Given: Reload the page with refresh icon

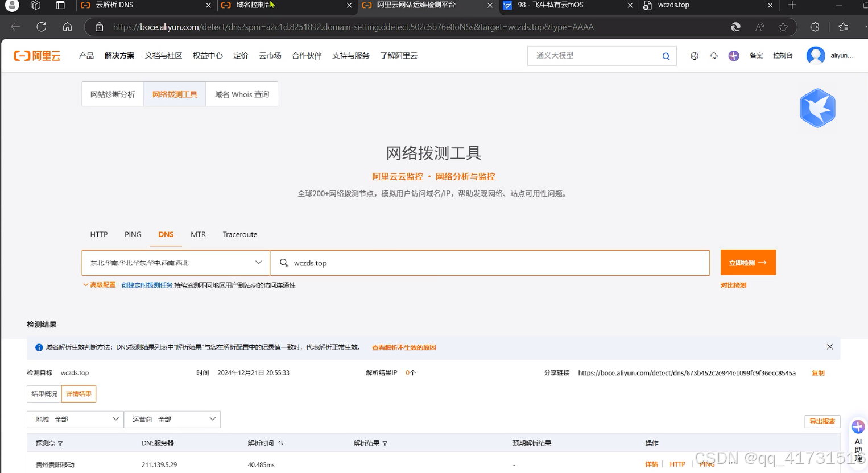Looking at the screenshot, I should pos(42,27).
